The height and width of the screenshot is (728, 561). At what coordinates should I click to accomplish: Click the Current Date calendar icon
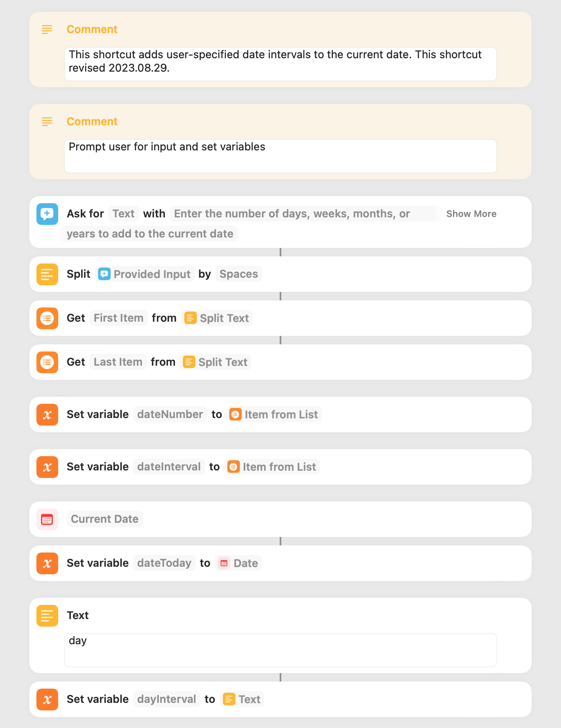(x=47, y=519)
